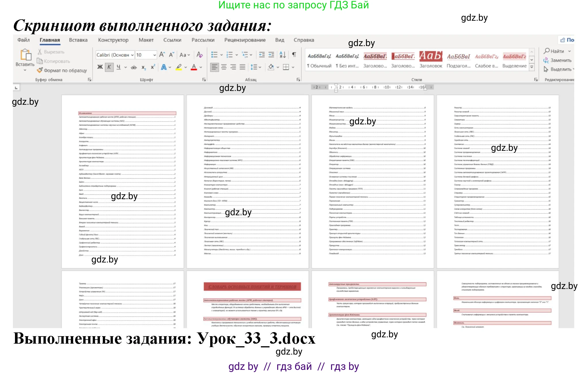The image size is (588, 373).
Task: Toggle strikethrough formatting
Action: pos(134,67)
